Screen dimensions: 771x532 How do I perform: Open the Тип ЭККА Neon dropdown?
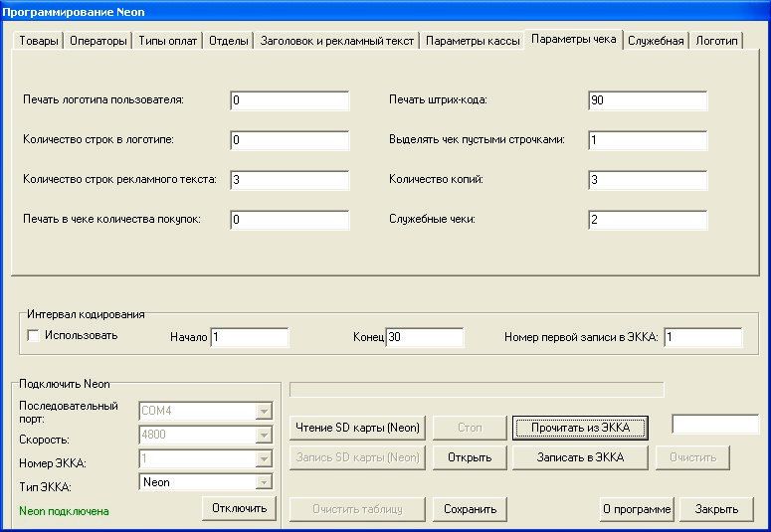coord(264,482)
